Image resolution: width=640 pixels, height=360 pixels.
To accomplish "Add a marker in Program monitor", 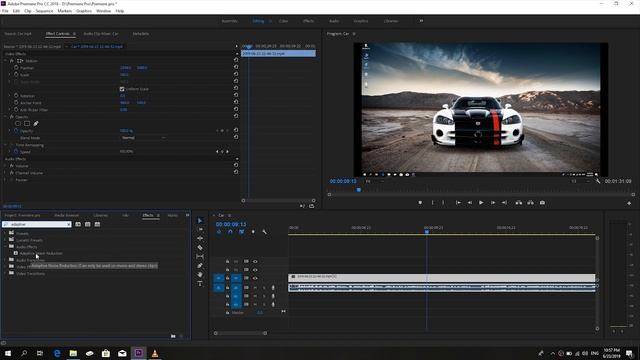I will pos(420,202).
